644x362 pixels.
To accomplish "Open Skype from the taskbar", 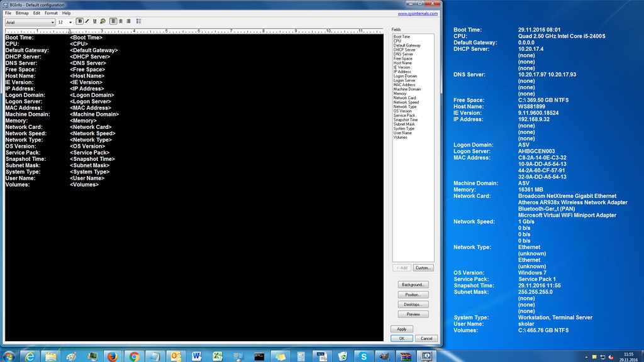I will (x=364, y=356).
